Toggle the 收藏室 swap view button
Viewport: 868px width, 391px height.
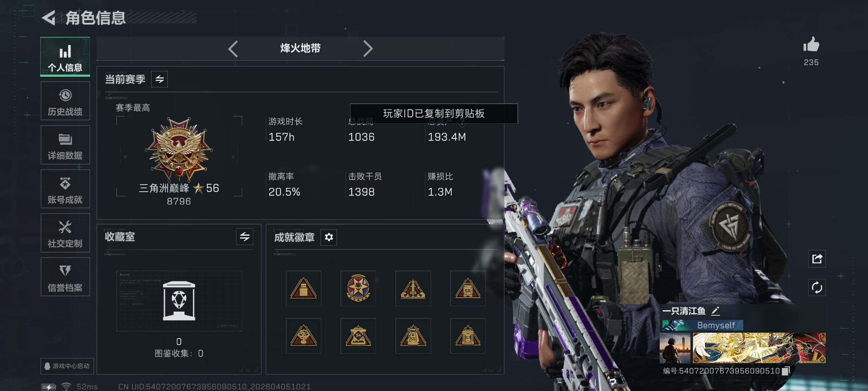[244, 237]
